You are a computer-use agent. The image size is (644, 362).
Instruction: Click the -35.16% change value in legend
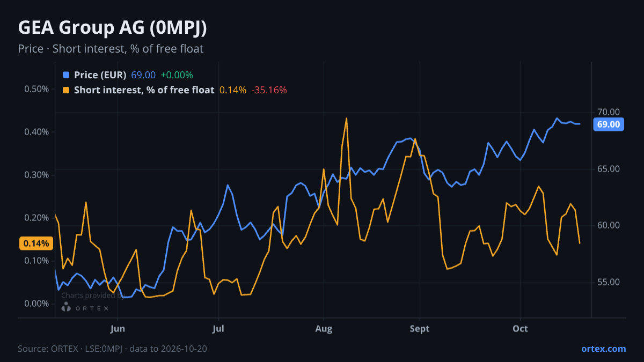[269, 90]
